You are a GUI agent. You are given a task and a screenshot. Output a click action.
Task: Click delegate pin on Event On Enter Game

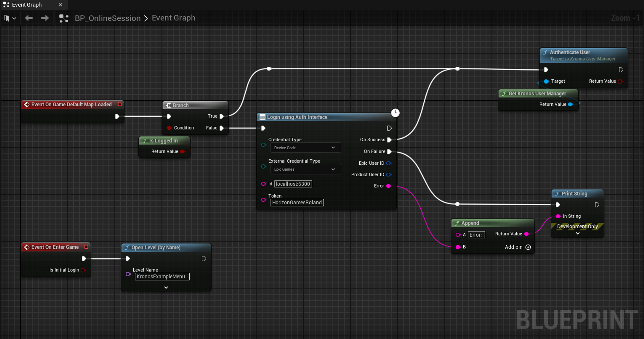click(x=86, y=247)
